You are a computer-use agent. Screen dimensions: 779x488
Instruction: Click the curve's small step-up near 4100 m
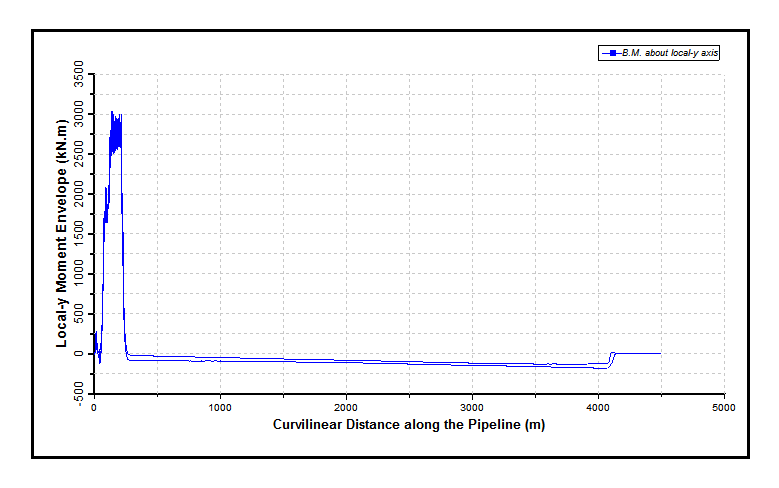611,356
